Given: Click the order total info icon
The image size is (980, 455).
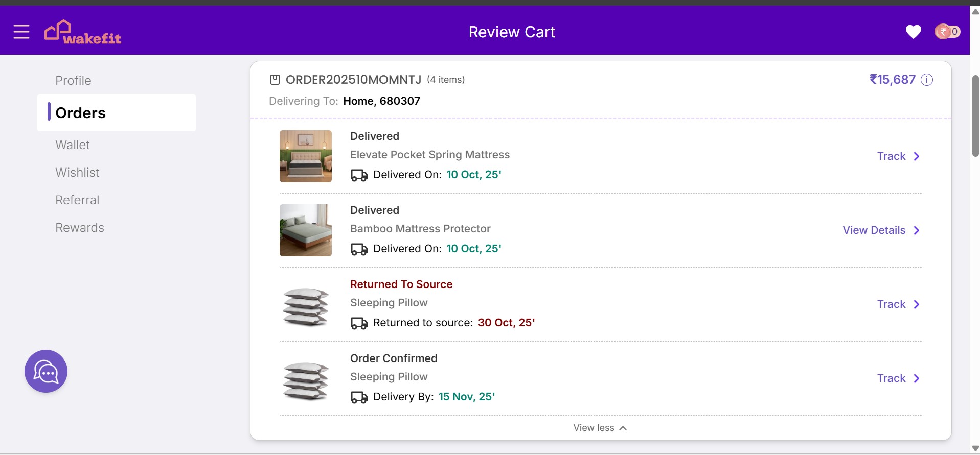Looking at the screenshot, I should click(x=927, y=80).
